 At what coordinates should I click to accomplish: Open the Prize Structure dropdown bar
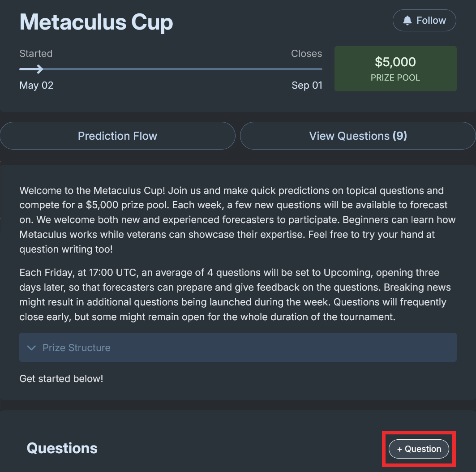pos(238,347)
